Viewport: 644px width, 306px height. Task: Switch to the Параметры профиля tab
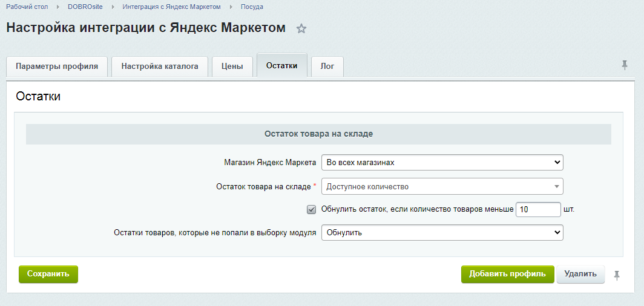coord(57,67)
